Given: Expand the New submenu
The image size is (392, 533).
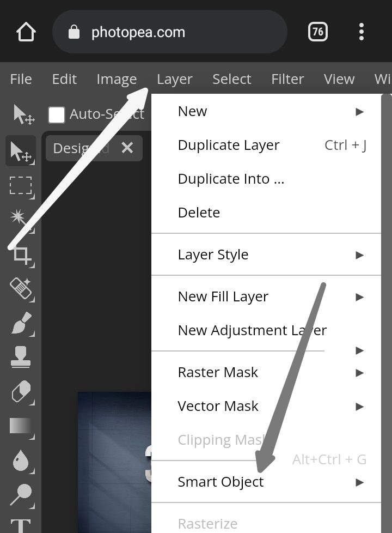Looking at the screenshot, I should [266, 111].
